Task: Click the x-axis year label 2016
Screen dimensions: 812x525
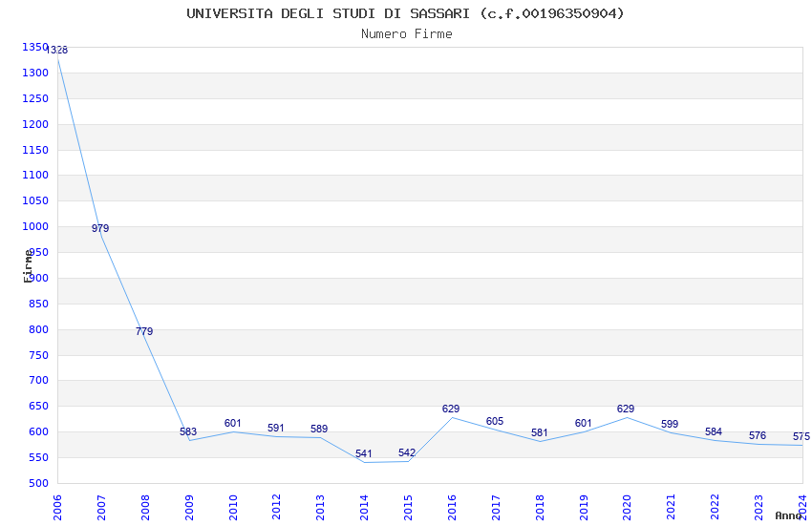Action: click(x=452, y=508)
